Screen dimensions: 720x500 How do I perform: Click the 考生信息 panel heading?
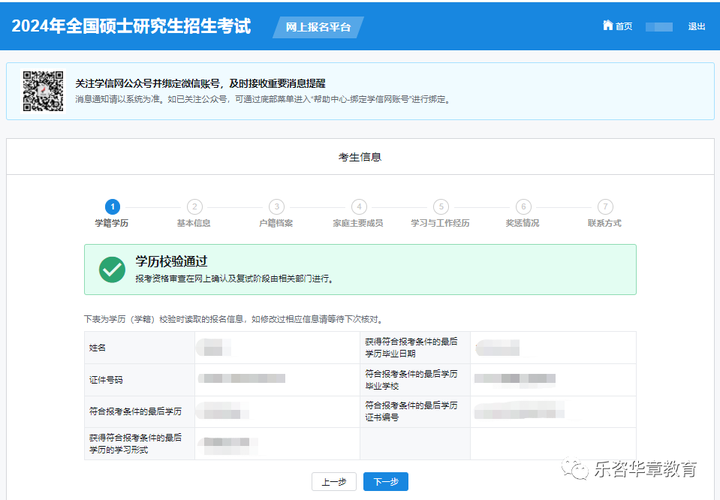pyautogui.click(x=360, y=157)
